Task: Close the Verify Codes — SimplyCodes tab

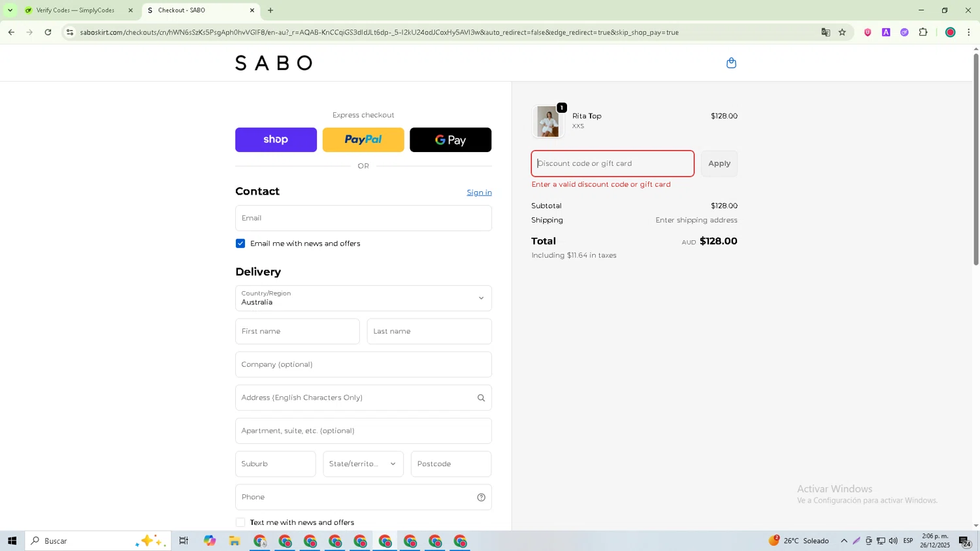Action: point(130,10)
